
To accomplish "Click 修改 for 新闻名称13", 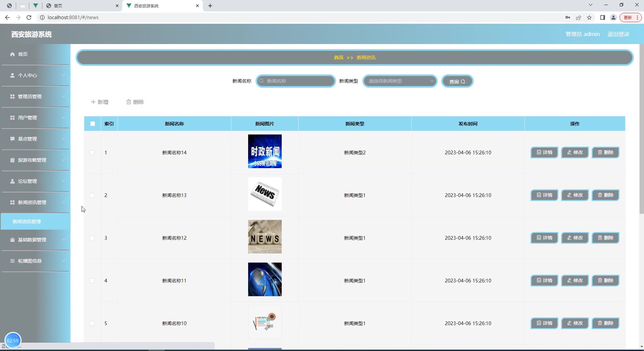I will pos(575,195).
